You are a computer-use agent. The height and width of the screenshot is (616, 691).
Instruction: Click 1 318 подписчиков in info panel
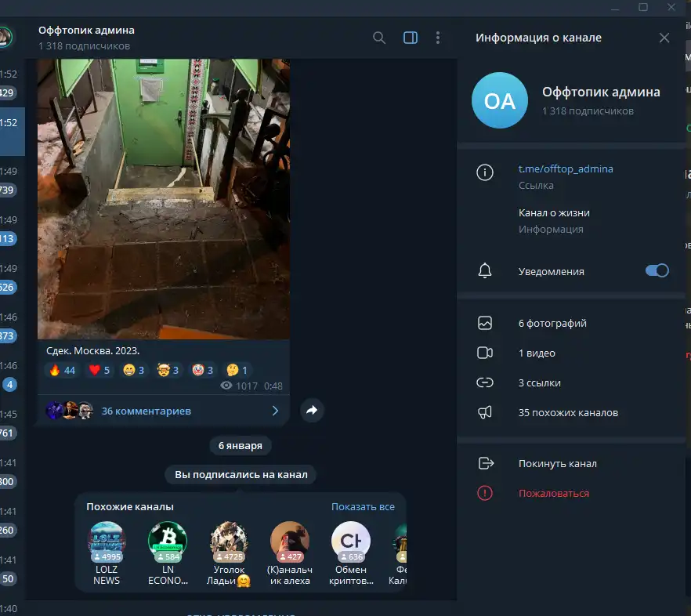pyautogui.click(x=588, y=111)
